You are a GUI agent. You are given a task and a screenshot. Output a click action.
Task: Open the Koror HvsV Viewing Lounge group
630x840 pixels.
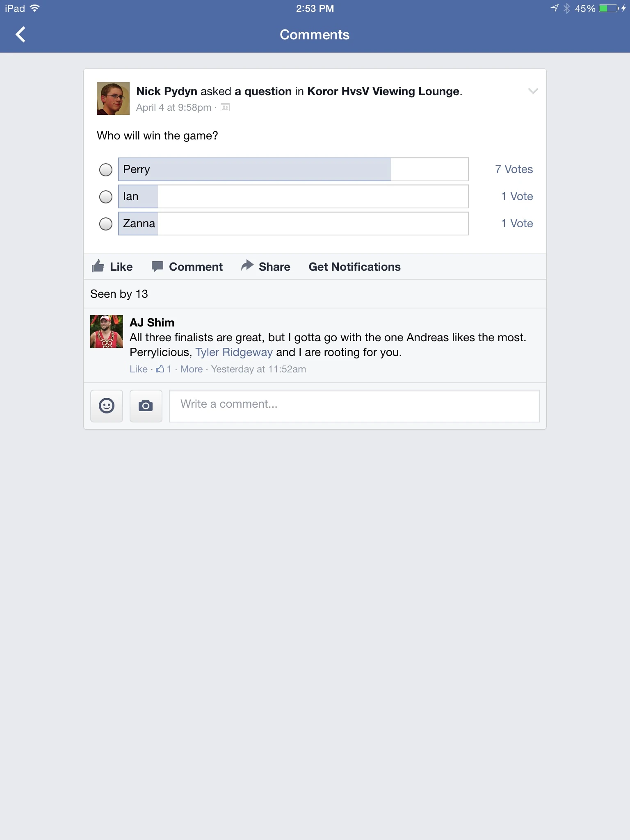pyautogui.click(x=383, y=91)
